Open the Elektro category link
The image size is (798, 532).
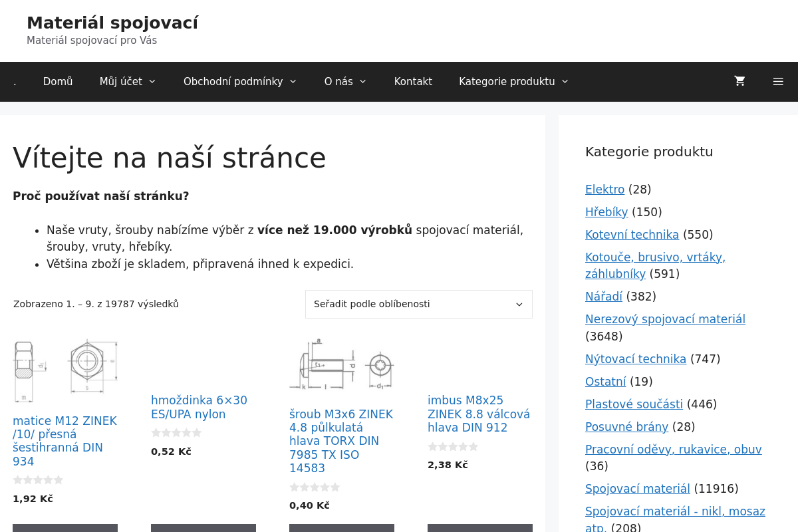click(604, 190)
